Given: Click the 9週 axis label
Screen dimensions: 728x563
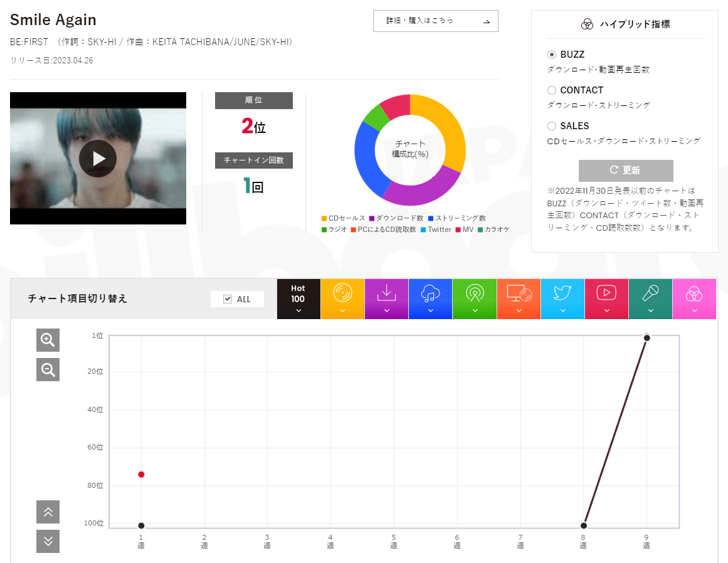Looking at the screenshot, I should point(646,541).
